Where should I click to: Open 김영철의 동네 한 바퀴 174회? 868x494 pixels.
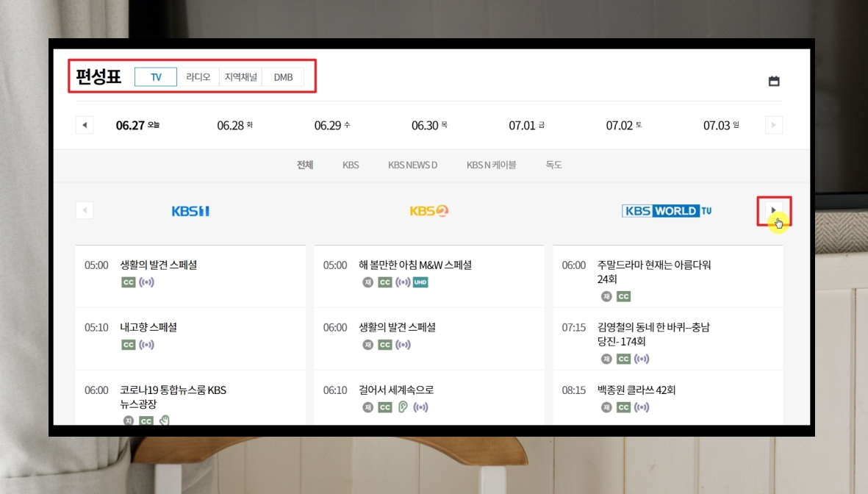click(x=653, y=334)
